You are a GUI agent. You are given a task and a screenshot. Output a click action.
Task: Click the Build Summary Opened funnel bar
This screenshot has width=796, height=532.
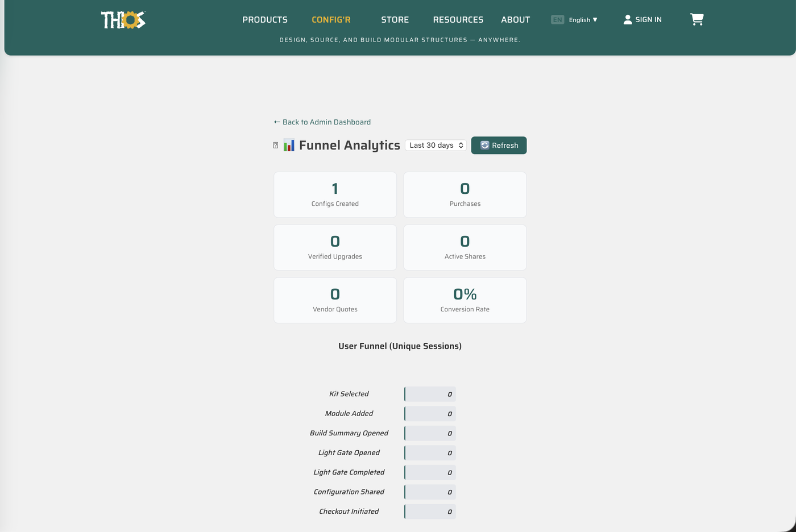430,433
